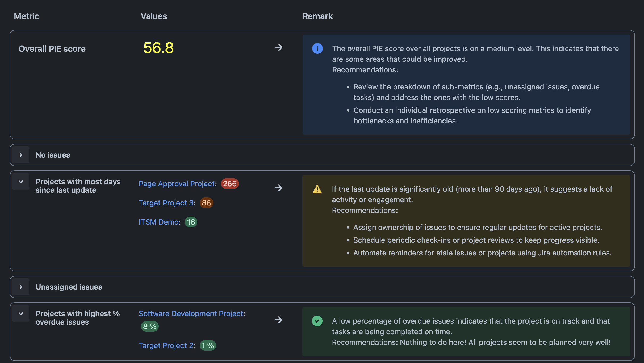The width and height of the screenshot is (644, 363).
Task: Open the Software Development Project link
Action: (x=191, y=313)
